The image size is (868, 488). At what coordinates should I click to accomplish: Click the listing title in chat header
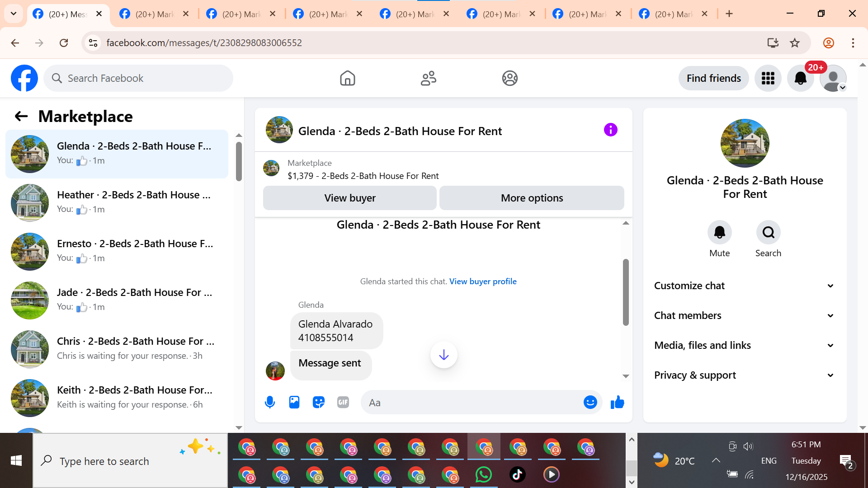[x=400, y=131]
